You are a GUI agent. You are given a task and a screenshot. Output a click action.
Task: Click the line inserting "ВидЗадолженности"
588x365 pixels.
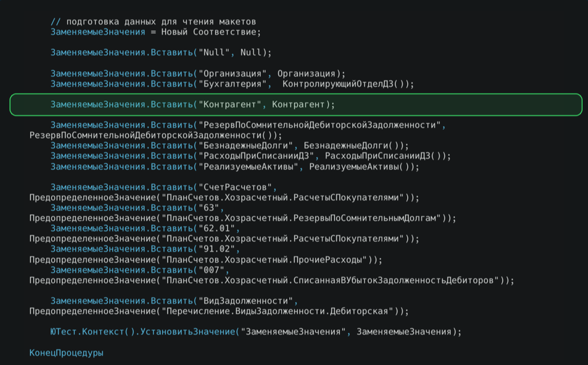tap(174, 301)
